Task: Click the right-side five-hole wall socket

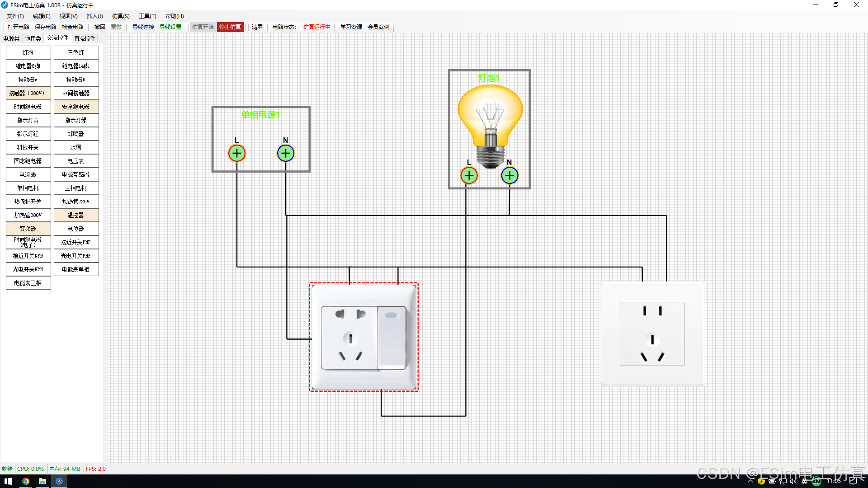Action: pos(652,334)
